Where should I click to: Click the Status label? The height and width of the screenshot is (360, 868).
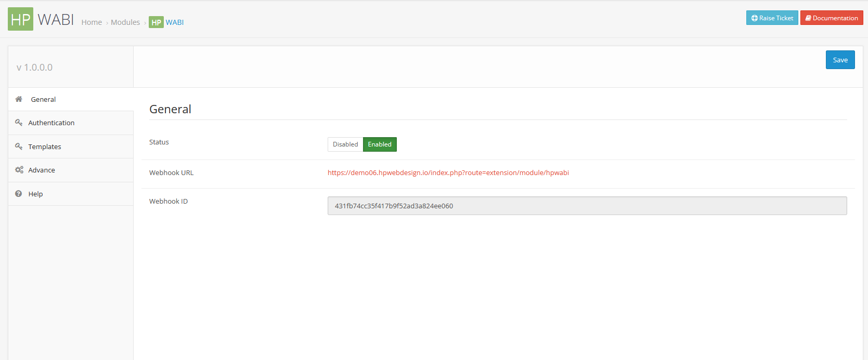pos(159,142)
